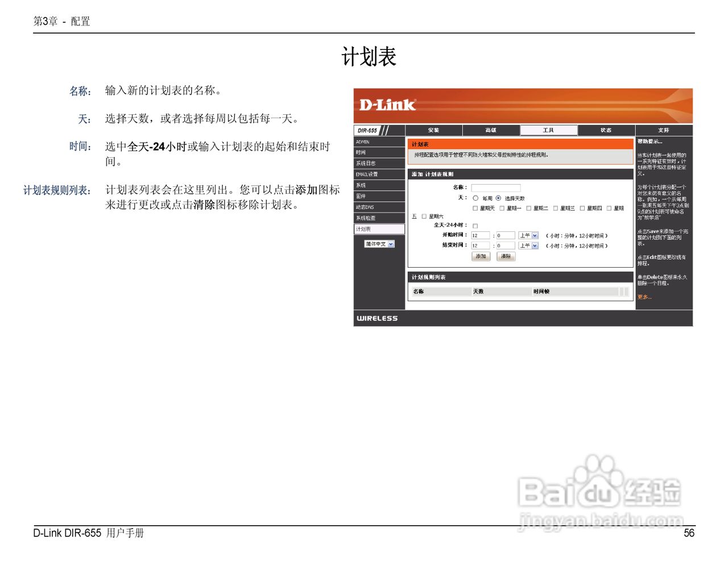728x562 pixels.
Task: Switch to the 支持 tab
Action: click(664, 130)
